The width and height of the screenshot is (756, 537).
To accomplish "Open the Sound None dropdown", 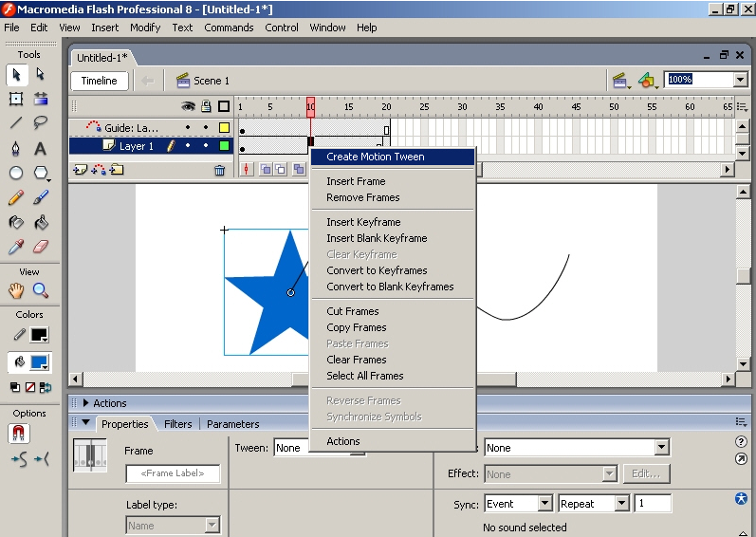I will [661, 447].
